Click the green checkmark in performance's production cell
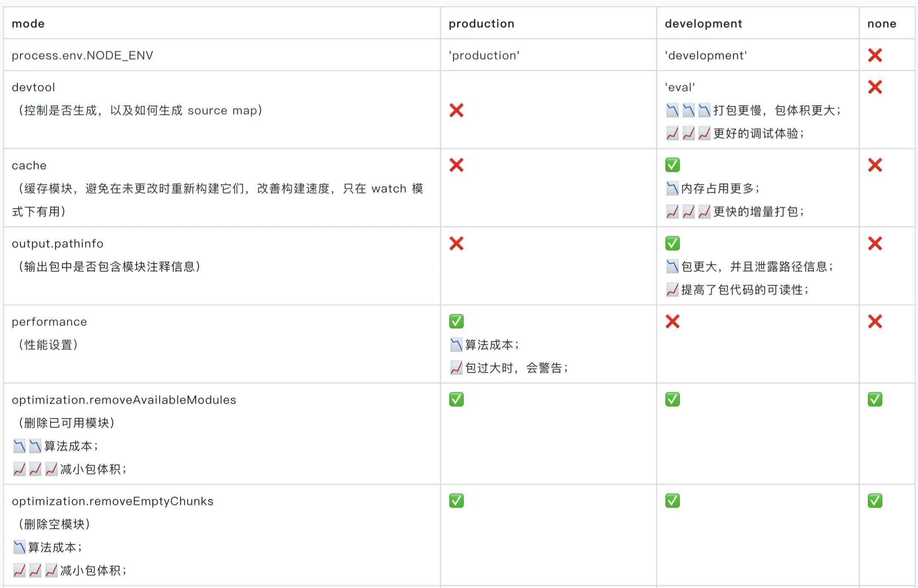Viewport: 918px width, 588px height. tap(456, 321)
